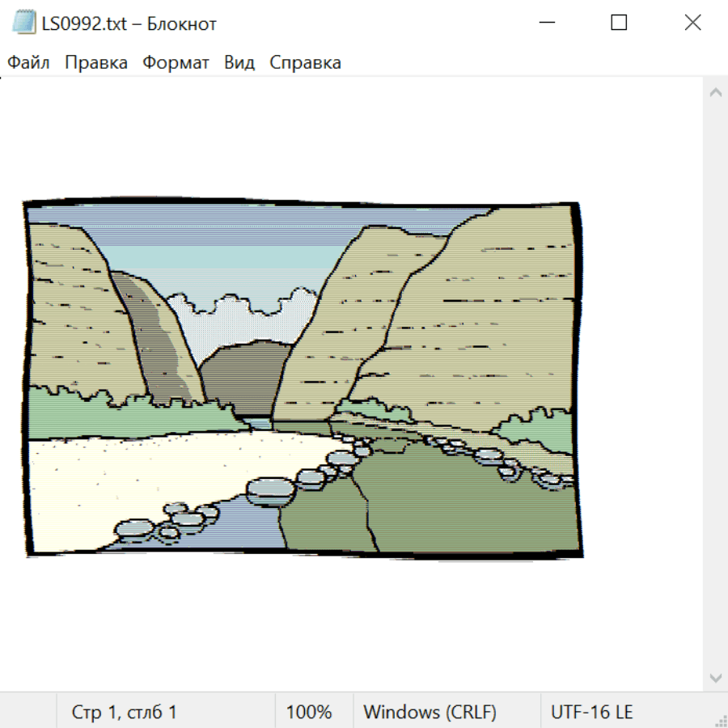Open the Вид menu

pos(239,62)
